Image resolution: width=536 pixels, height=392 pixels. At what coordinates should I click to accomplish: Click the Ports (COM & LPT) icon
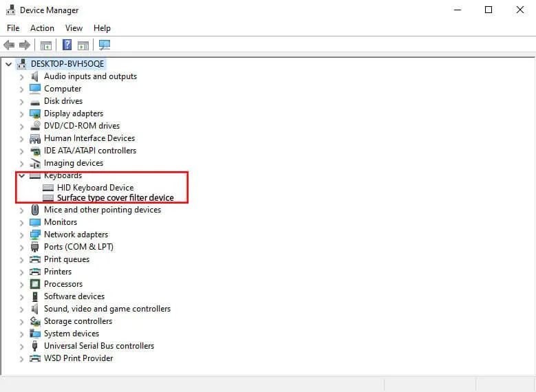pos(35,247)
